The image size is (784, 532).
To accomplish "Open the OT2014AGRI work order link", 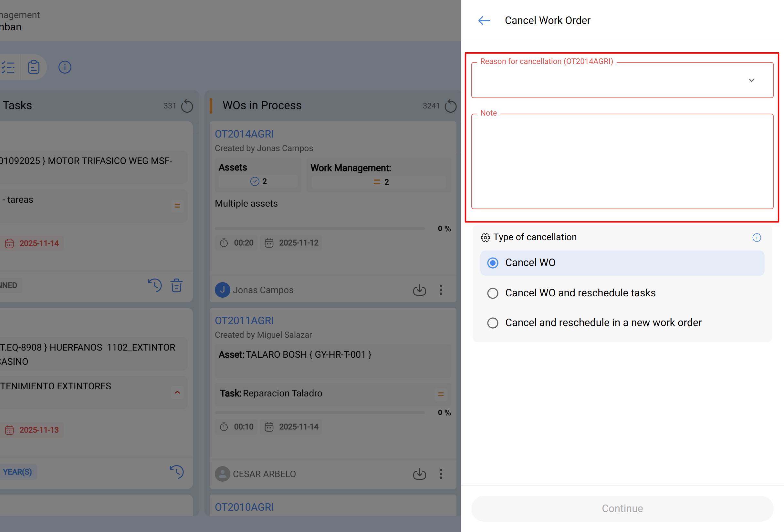I will pos(244,134).
